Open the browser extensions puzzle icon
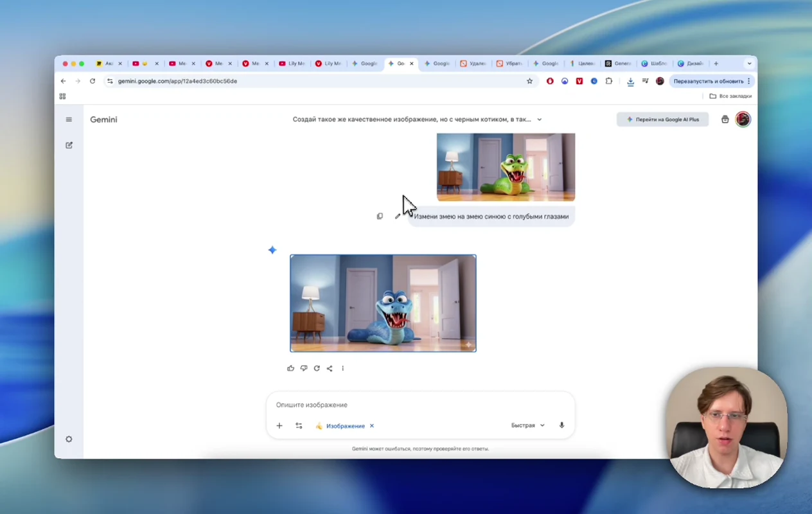The height and width of the screenshot is (514, 812). click(x=609, y=81)
